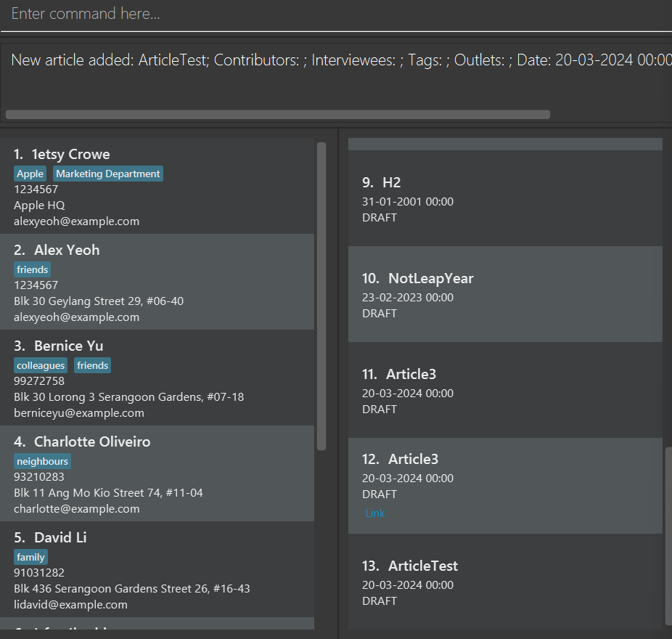Select contact 1etsy Crowe
The height and width of the screenshot is (639, 672).
coord(157,186)
